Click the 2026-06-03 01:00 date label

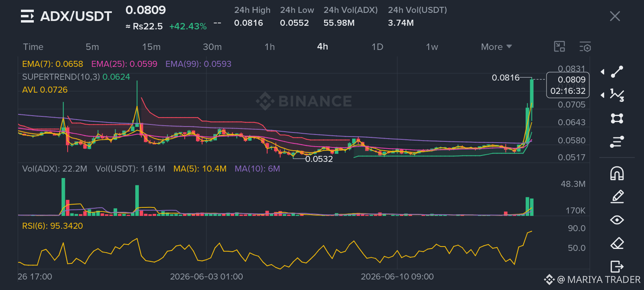(x=206, y=277)
